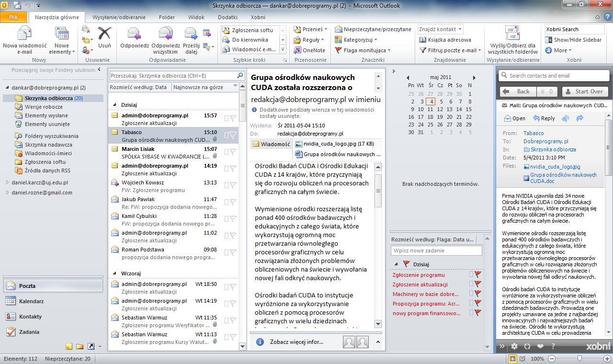Open the Wiadomości-śmieci folder

48,153
